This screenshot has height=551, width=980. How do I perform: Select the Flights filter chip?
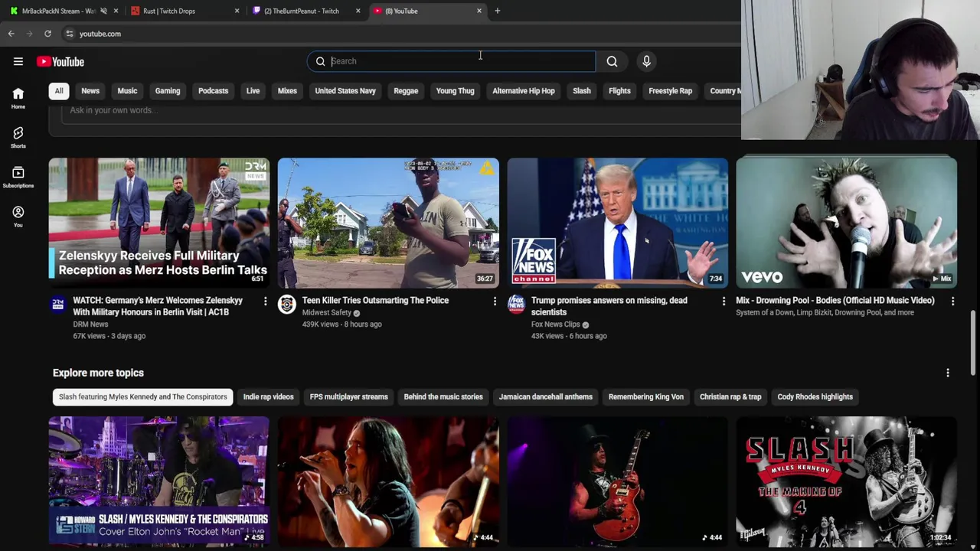click(619, 91)
